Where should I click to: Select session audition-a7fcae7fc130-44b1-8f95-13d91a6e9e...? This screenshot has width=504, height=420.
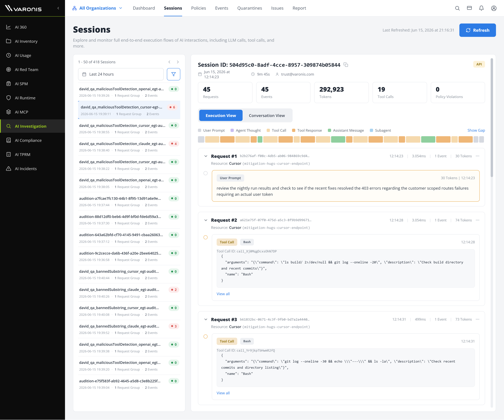coord(129,202)
